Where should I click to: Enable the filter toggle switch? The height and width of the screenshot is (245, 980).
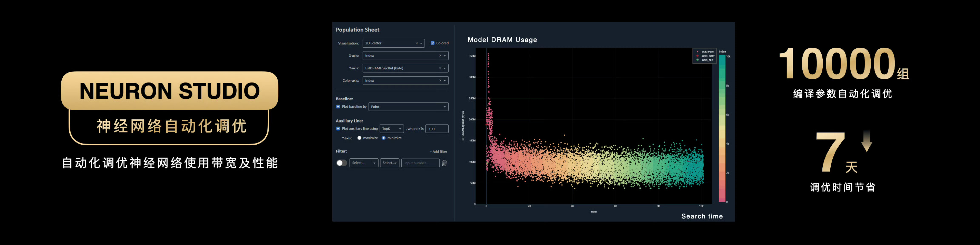tap(342, 163)
